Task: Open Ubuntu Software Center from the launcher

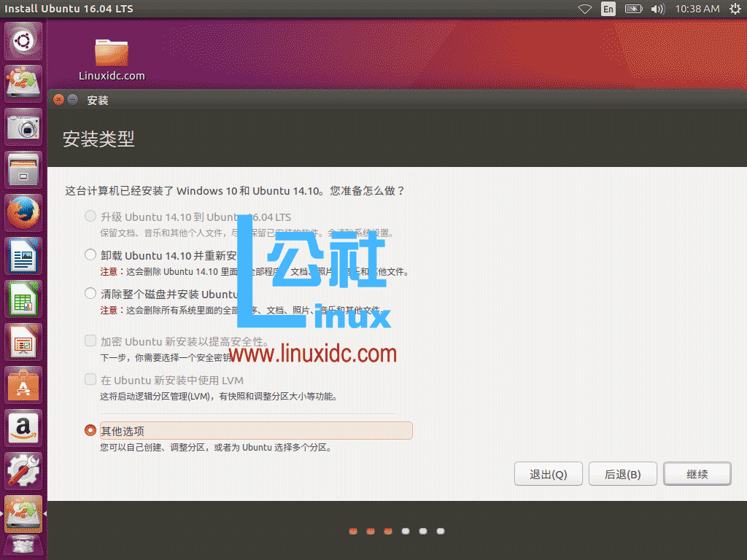Action: pyautogui.click(x=23, y=385)
